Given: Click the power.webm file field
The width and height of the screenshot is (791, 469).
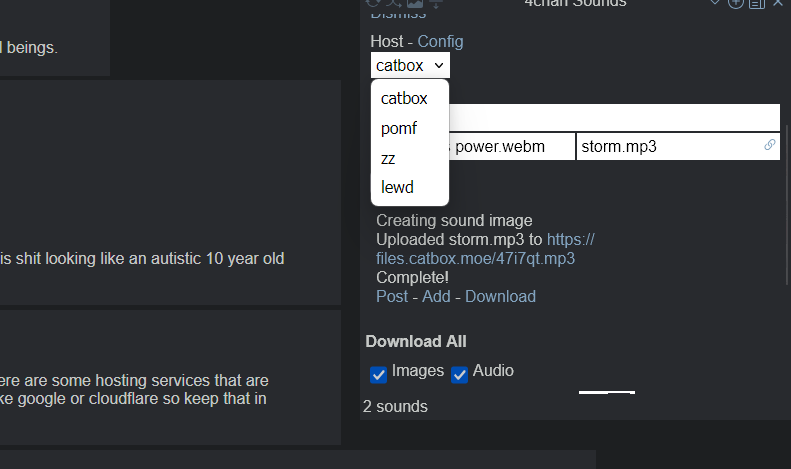Looking at the screenshot, I should coord(511,147).
